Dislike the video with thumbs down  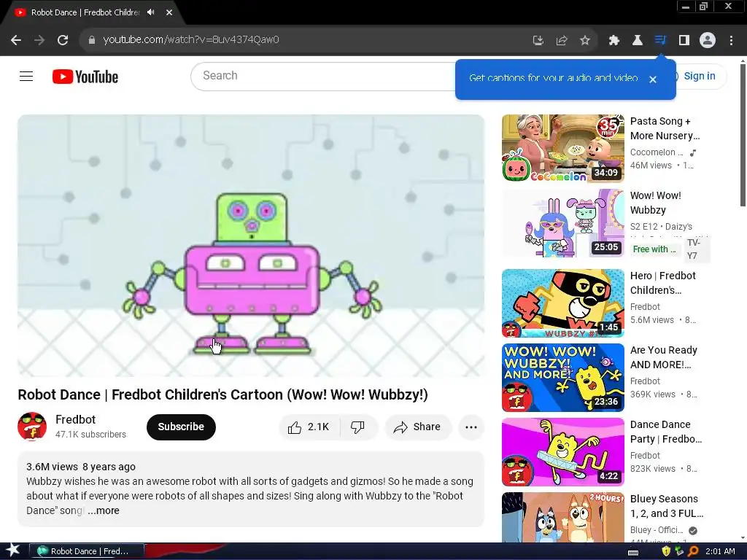click(357, 427)
